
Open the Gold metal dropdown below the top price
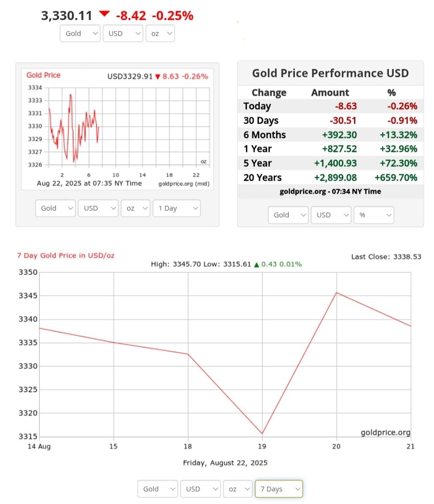pyautogui.click(x=80, y=34)
